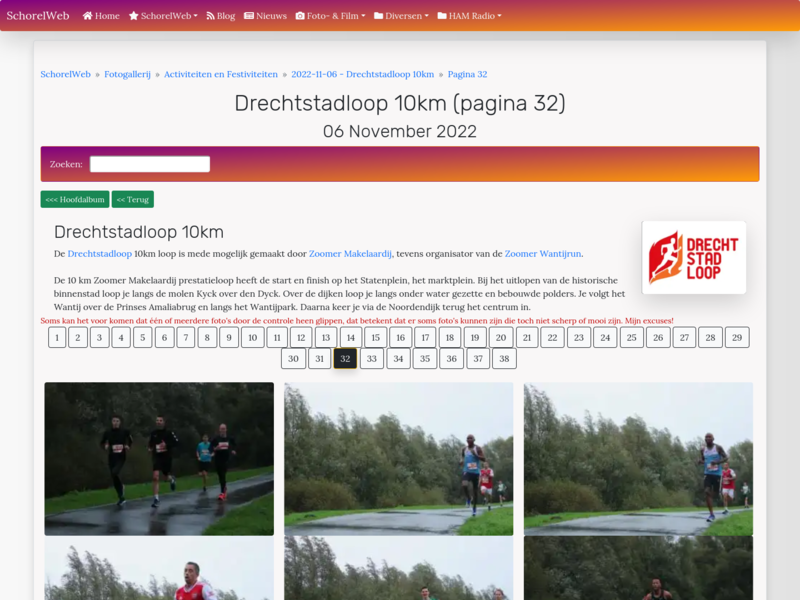Click the <<< Hoofdalbum button
Image resolution: width=800 pixels, height=600 pixels.
tap(75, 199)
